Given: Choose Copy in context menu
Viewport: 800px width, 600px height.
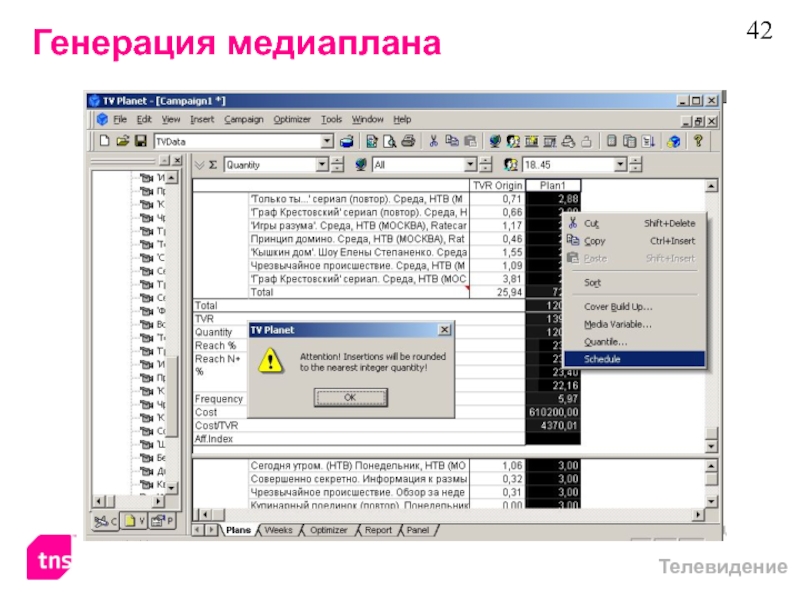Looking at the screenshot, I should 635,241.
